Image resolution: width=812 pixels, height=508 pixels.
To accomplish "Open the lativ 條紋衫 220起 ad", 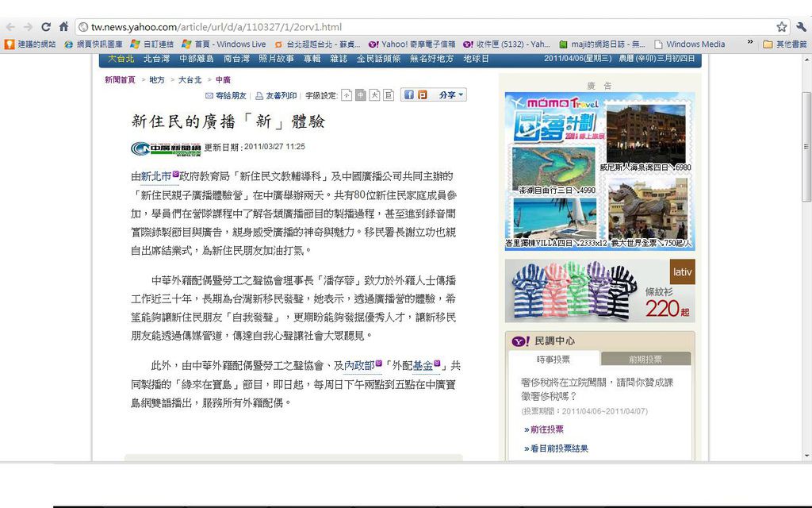I will 599,291.
